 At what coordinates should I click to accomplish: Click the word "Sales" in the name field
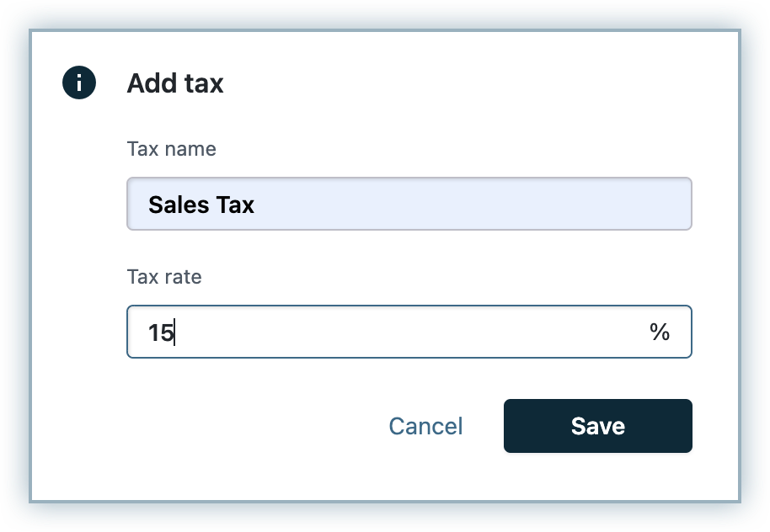179,205
